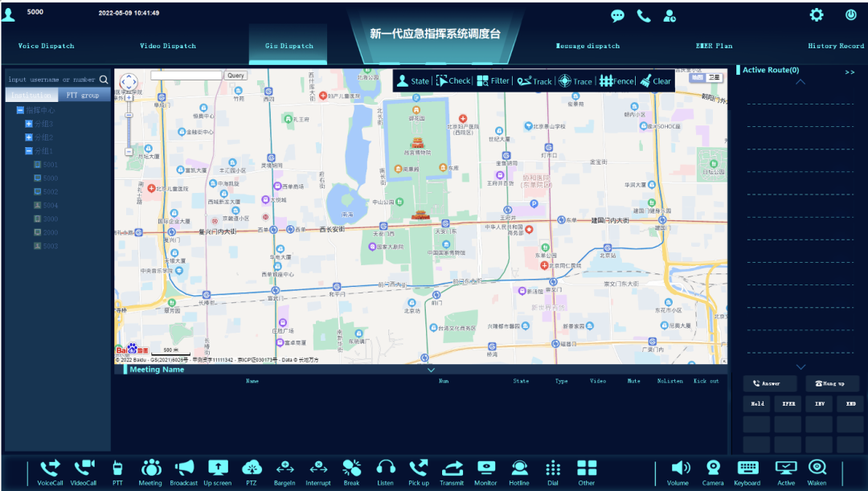Clear the map with the Clear tool
868x491 pixels.
pyautogui.click(x=656, y=81)
